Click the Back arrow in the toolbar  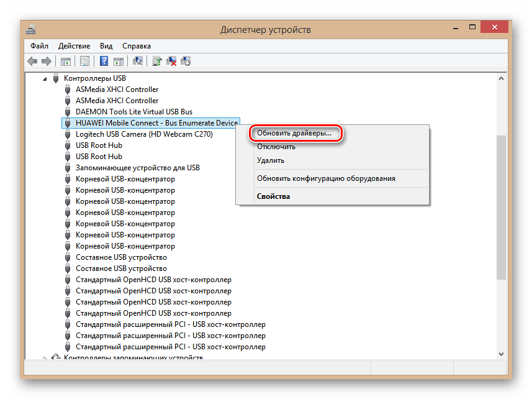tap(32, 61)
